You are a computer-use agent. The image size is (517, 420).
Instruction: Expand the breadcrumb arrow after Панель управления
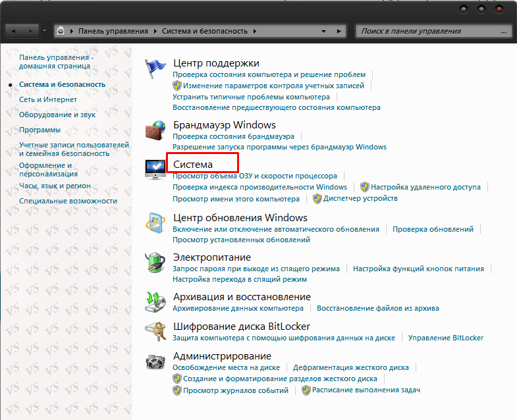pos(155,31)
